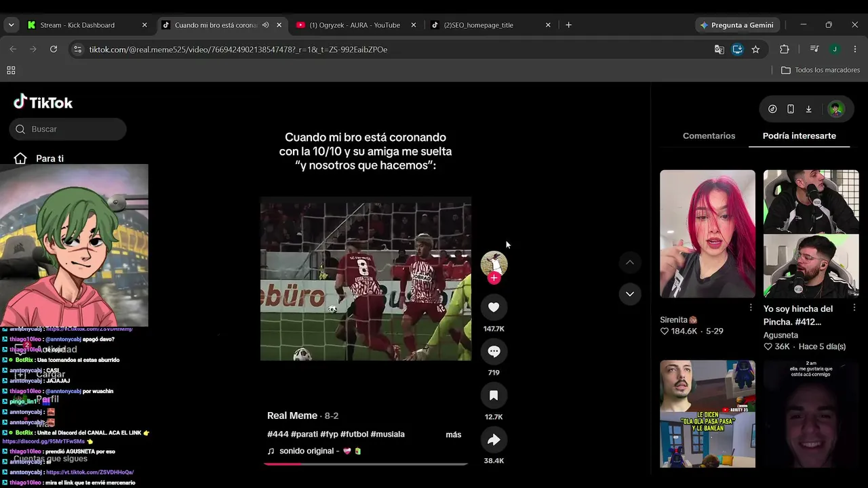Click the Buscar search field
Image resolution: width=868 pixels, height=488 pixels.
pyautogui.click(x=68, y=129)
